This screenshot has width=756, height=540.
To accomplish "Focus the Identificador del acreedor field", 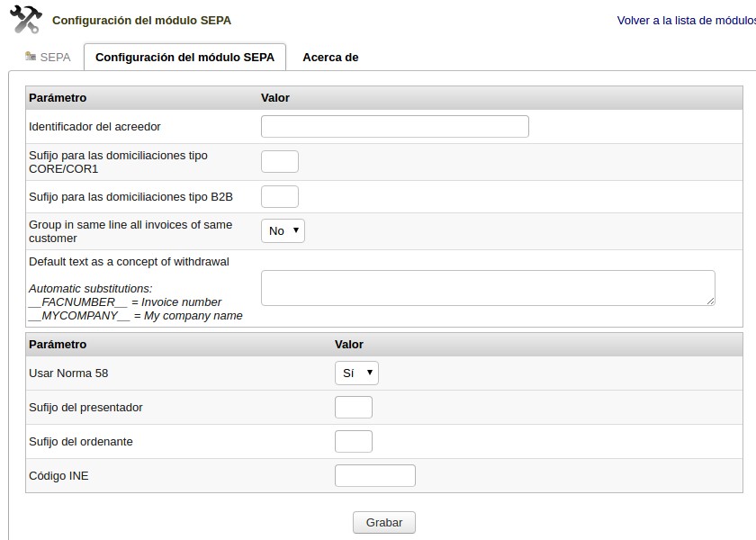I will (394, 127).
